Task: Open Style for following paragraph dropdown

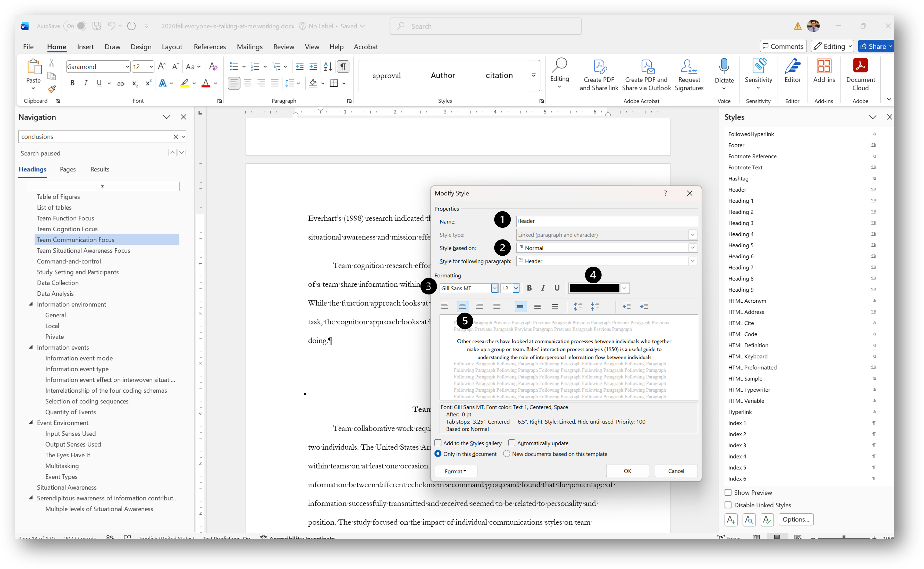Action: pyautogui.click(x=692, y=261)
